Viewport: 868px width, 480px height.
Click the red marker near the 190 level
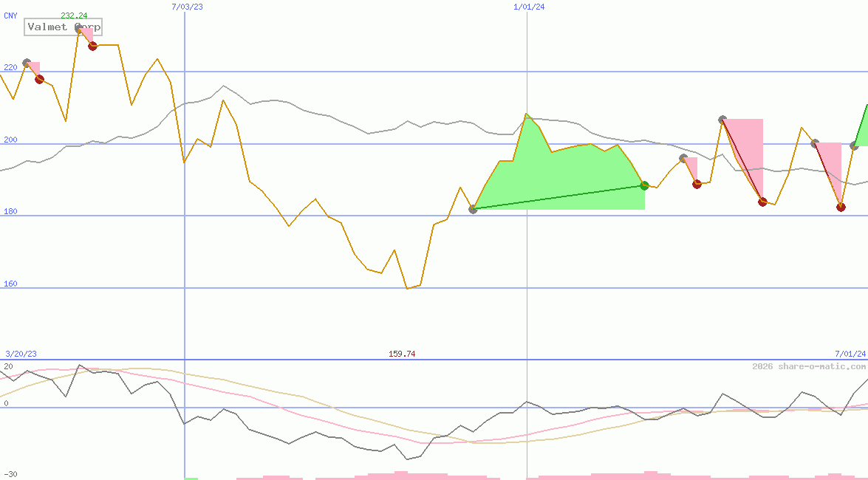point(697,184)
